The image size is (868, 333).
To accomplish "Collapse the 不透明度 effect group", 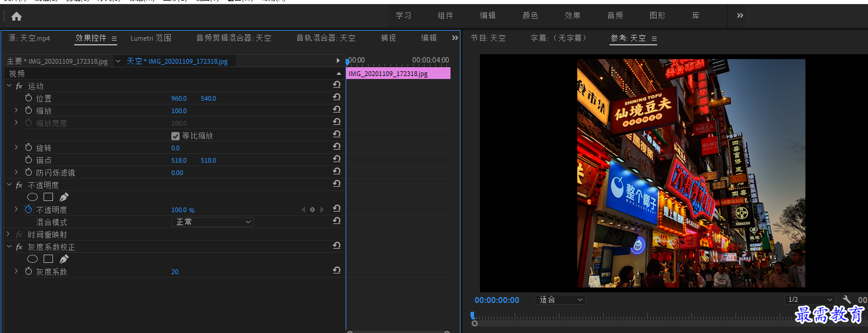I will [x=9, y=185].
